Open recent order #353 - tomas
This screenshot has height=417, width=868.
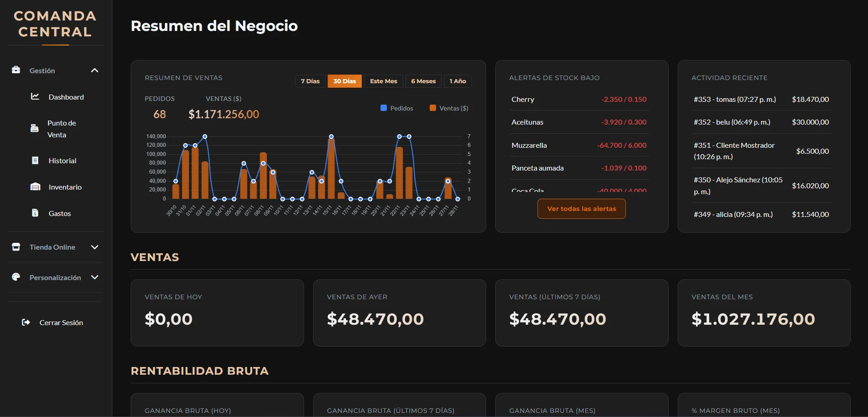tap(761, 99)
